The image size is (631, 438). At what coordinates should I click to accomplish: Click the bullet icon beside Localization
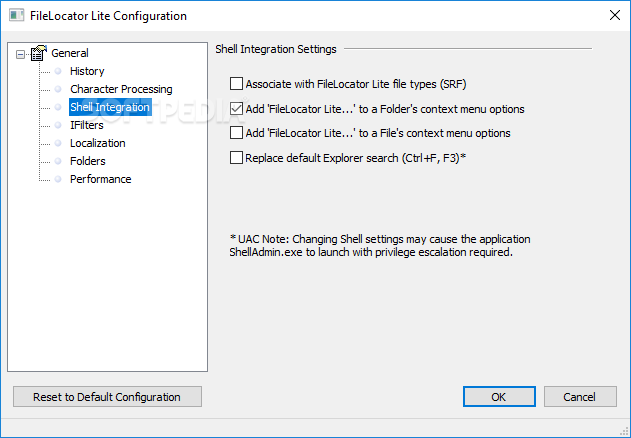(58, 143)
